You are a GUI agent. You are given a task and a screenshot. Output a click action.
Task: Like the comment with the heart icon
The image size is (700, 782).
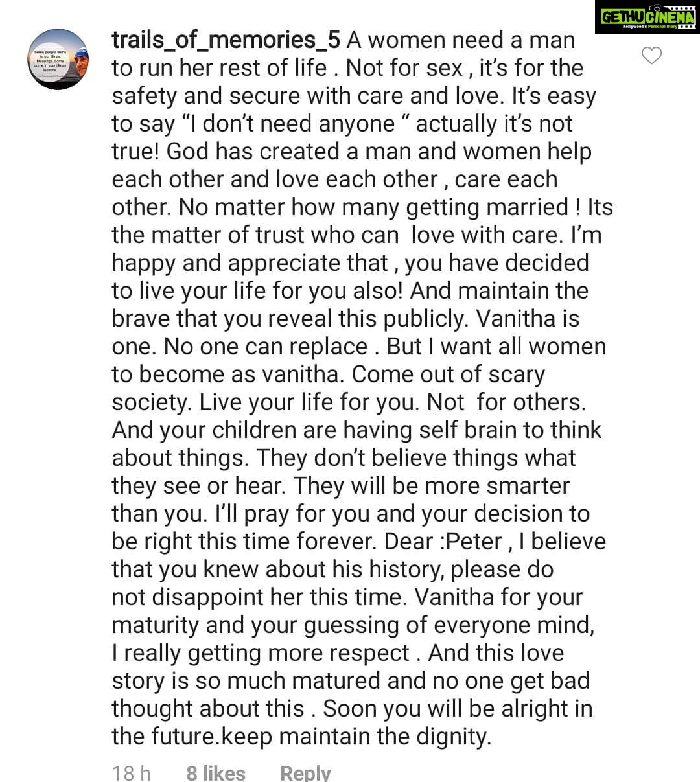(x=651, y=56)
